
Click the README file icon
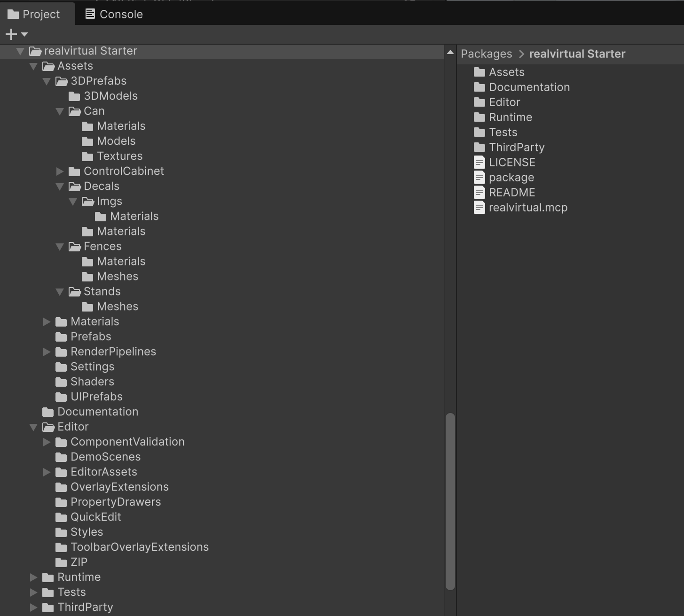(x=479, y=193)
